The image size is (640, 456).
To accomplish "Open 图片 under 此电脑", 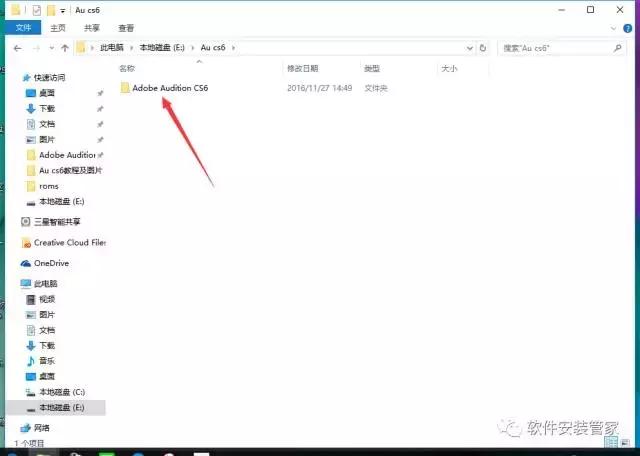I will [x=47, y=315].
